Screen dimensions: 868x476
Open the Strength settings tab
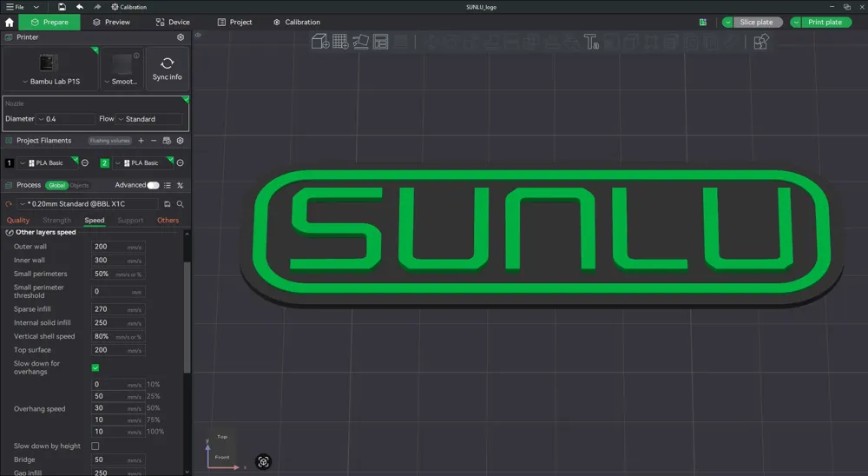click(x=56, y=221)
